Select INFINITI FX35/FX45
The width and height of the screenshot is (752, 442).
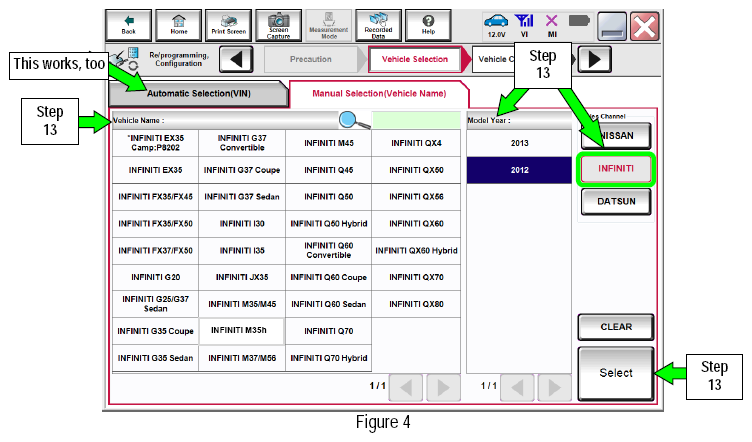pos(155,197)
